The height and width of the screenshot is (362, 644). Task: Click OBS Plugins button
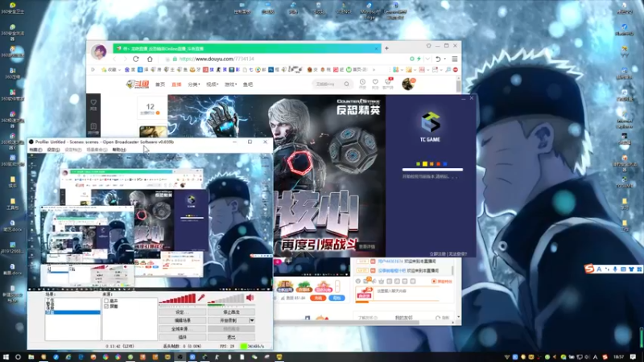tap(183, 337)
